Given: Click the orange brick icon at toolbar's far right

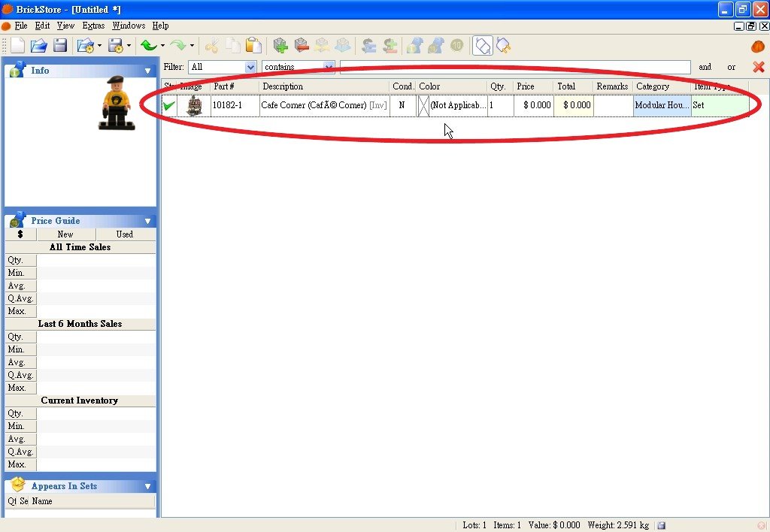Looking at the screenshot, I should pyautogui.click(x=758, y=46).
